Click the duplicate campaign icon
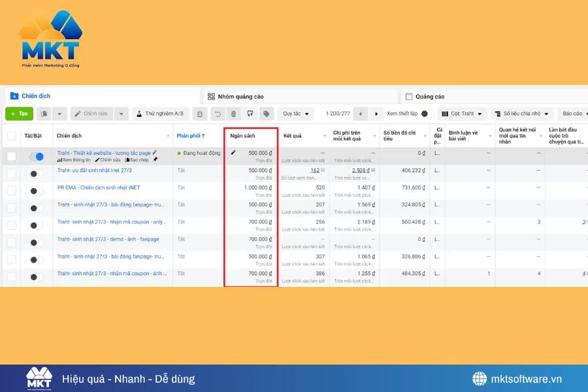Image resolution: width=588 pixels, height=392 pixels. pyautogui.click(x=44, y=114)
